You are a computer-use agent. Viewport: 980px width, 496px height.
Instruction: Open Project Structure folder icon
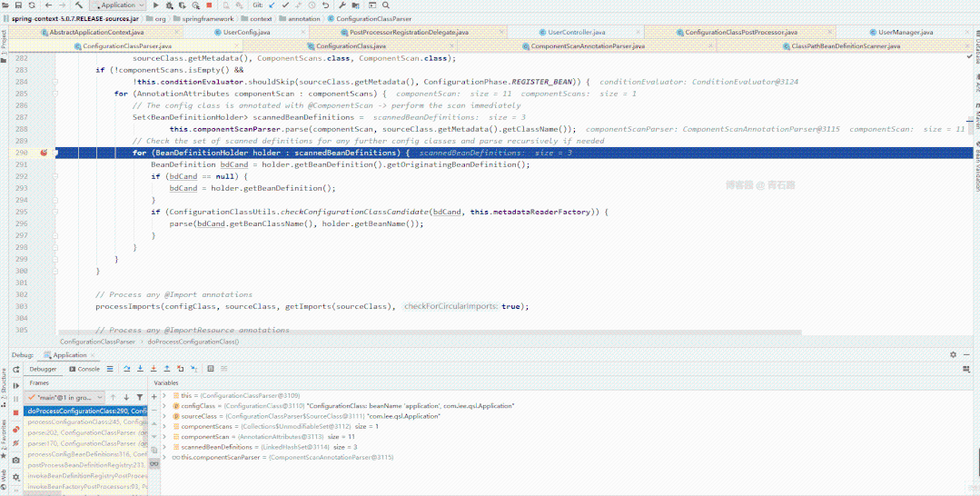pyautogui.click(x=356, y=5)
